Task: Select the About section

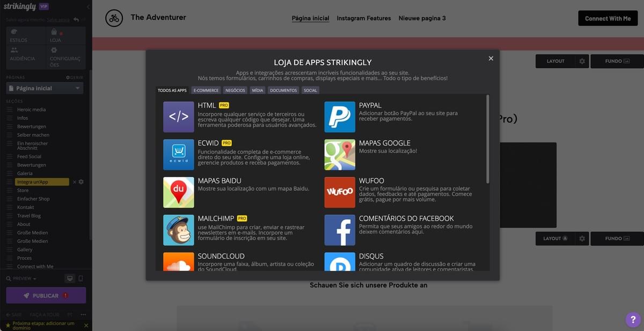Action: coord(24,224)
